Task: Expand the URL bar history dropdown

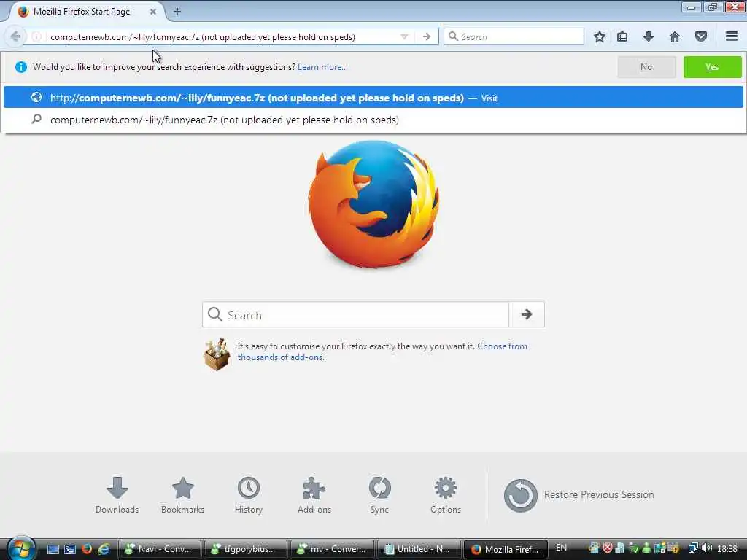Action: 404,36
